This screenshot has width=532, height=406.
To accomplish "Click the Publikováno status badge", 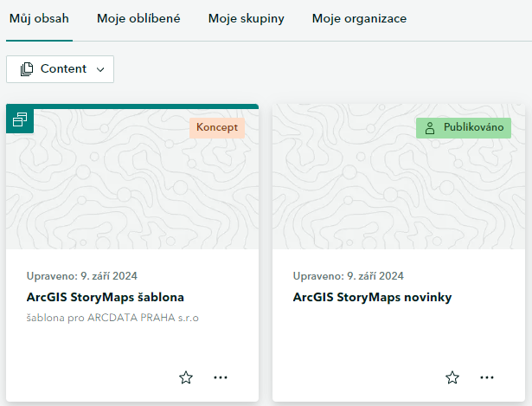I will click(464, 127).
